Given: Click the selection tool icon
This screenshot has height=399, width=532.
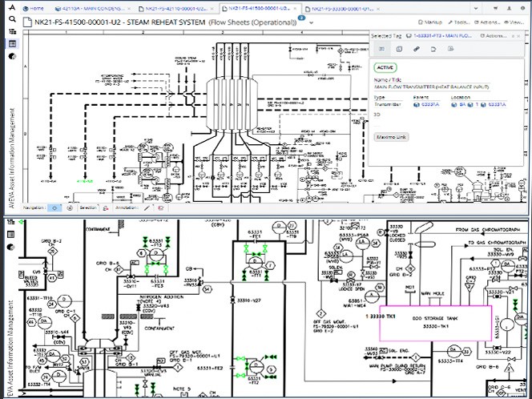Looking at the screenshot, I should pyautogui.click(x=103, y=208).
